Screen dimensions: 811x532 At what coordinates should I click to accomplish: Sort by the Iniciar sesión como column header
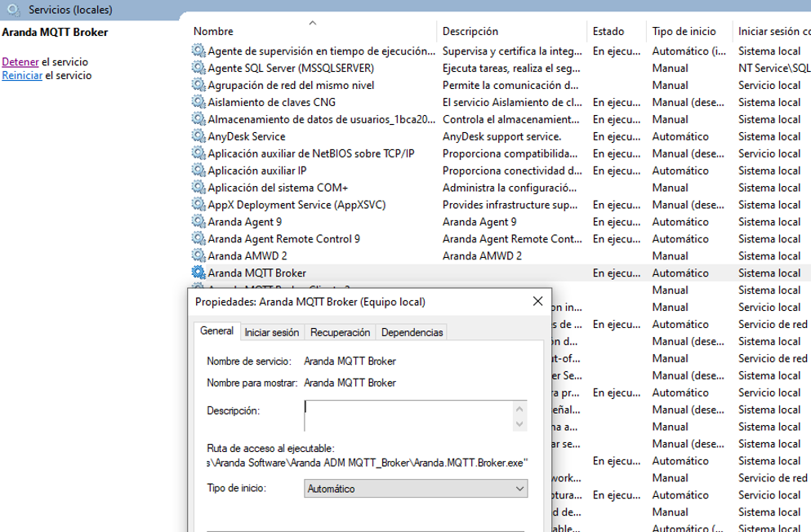tap(773, 31)
